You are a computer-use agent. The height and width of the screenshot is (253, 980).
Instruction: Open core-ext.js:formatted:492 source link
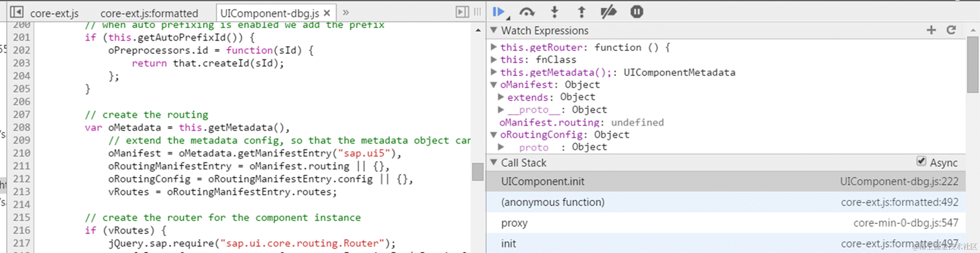[899, 202]
